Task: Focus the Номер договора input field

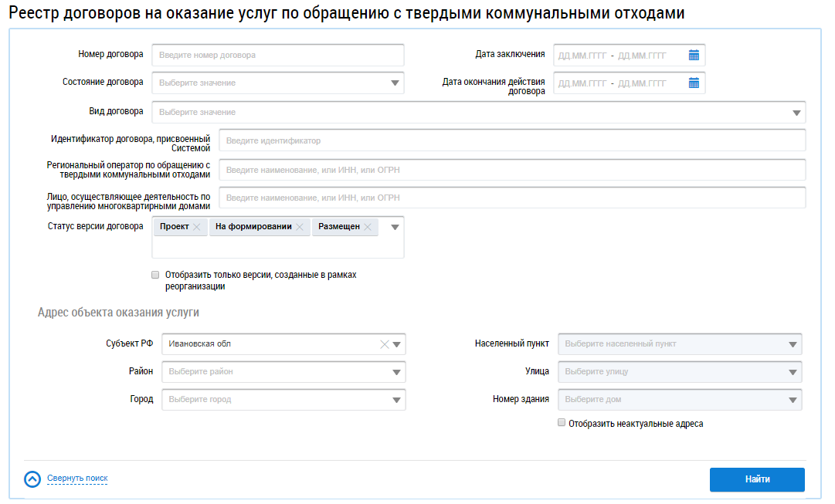Action: click(278, 55)
